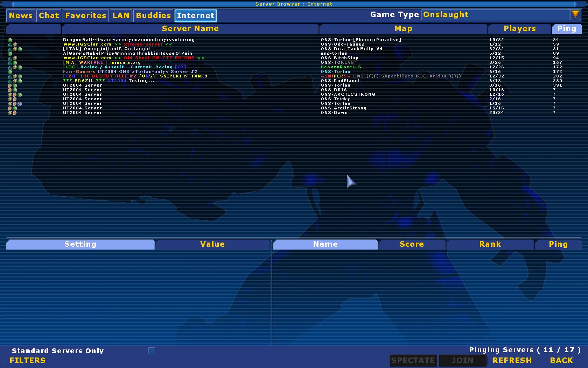Screen dimensions: 588x368
Task: Click the gold U icon on the ONS-Tricky row
Action: (10, 99)
